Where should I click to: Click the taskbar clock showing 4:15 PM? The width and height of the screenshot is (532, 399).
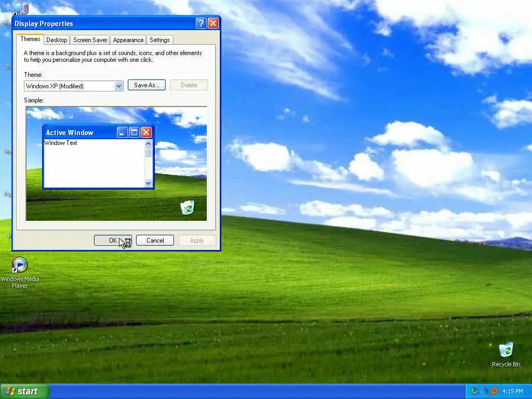pos(513,391)
